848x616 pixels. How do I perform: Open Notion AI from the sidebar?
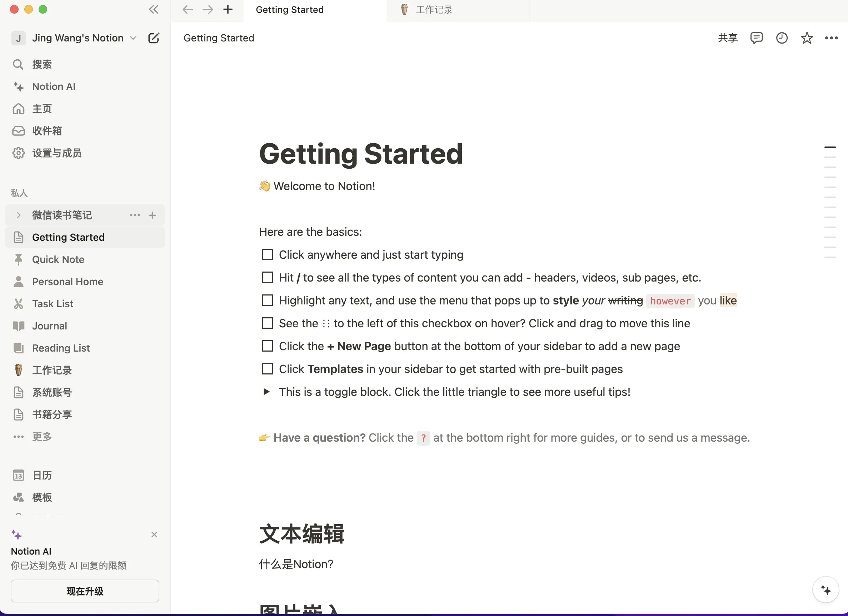click(x=85, y=87)
